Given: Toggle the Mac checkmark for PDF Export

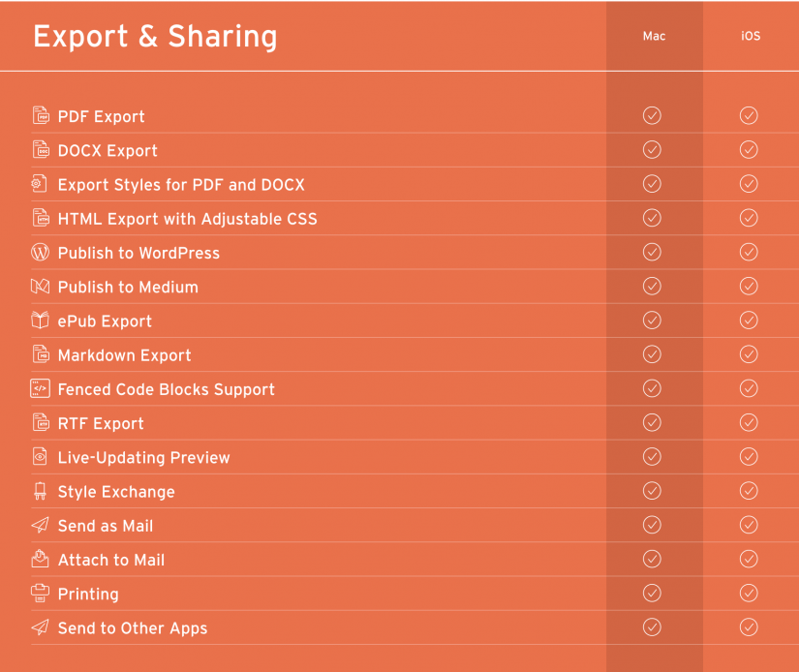Looking at the screenshot, I should [x=652, y=115].
